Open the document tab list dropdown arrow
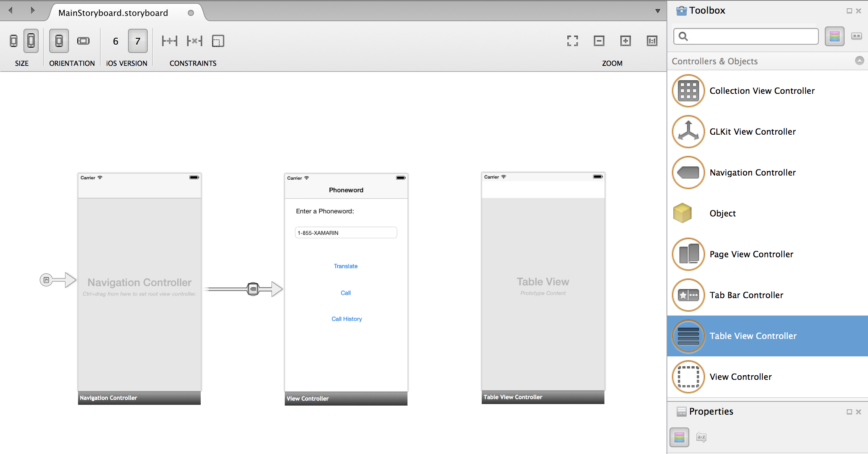Screen dimensions: 868x454 click(658, 11)
